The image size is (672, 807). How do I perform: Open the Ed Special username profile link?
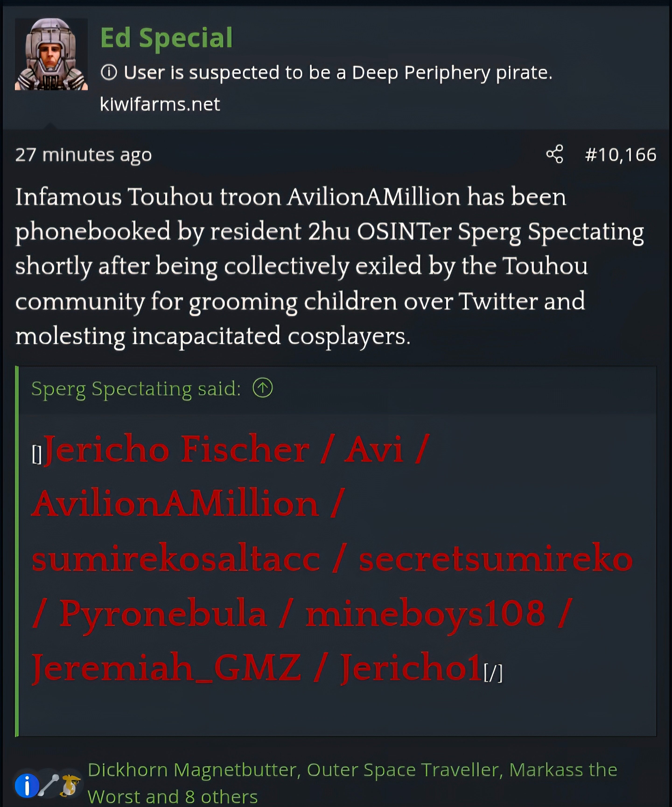166,38
